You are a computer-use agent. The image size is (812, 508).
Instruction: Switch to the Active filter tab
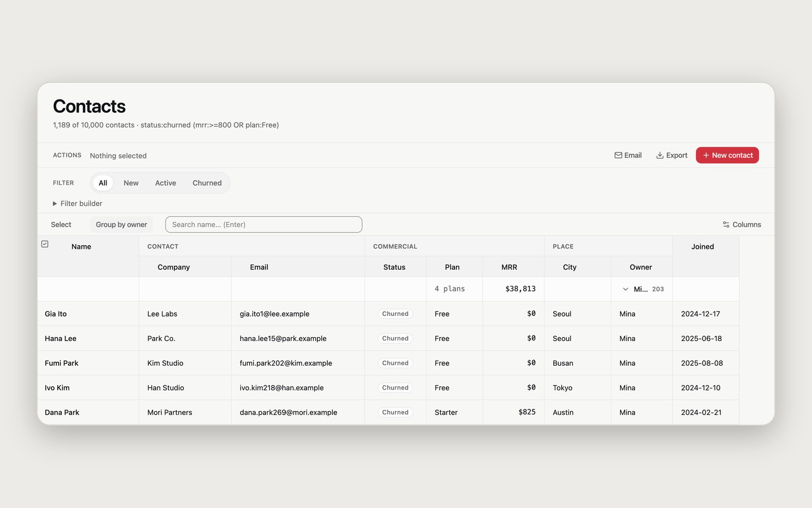165,183
